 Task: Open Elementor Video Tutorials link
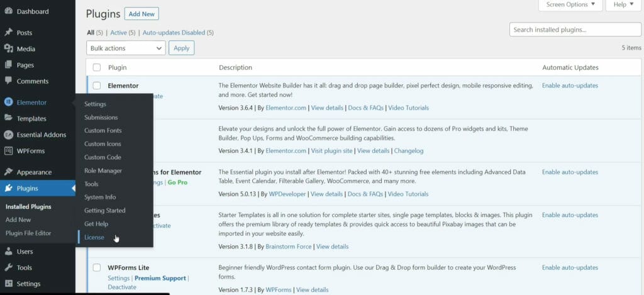click(408, 108)
